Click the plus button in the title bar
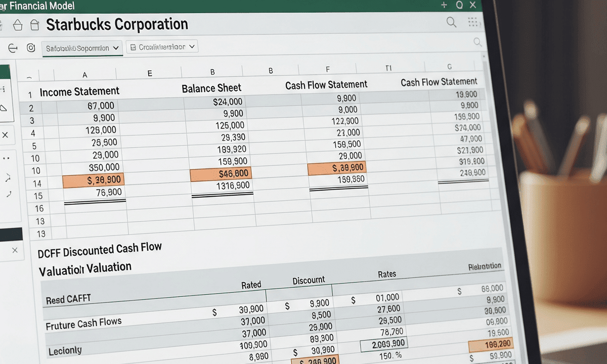Image resolution: width=607 pixels, height=364 pixels. pyautogui.click(x=444, y=6)
